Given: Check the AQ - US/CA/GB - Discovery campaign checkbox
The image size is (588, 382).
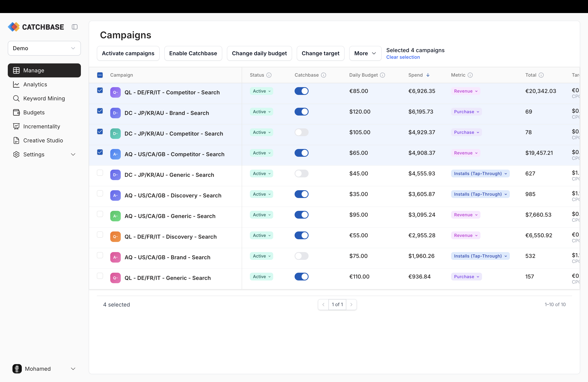Looking at the screenshot, I should 100,194.
